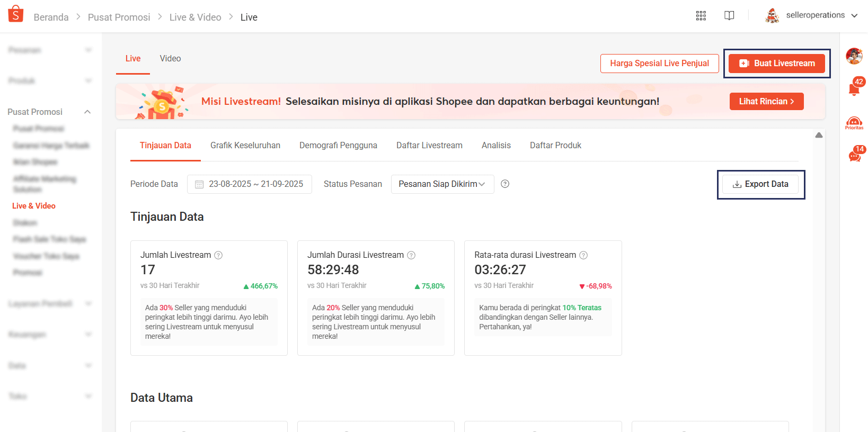
Task: Open the Daftar Livestream tab
Action: (x=429, y=146)
